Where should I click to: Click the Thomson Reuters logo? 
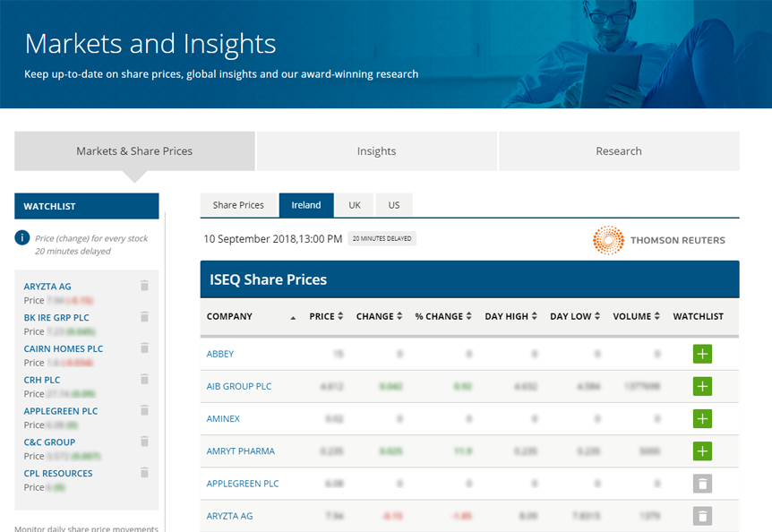pos(659,240)
